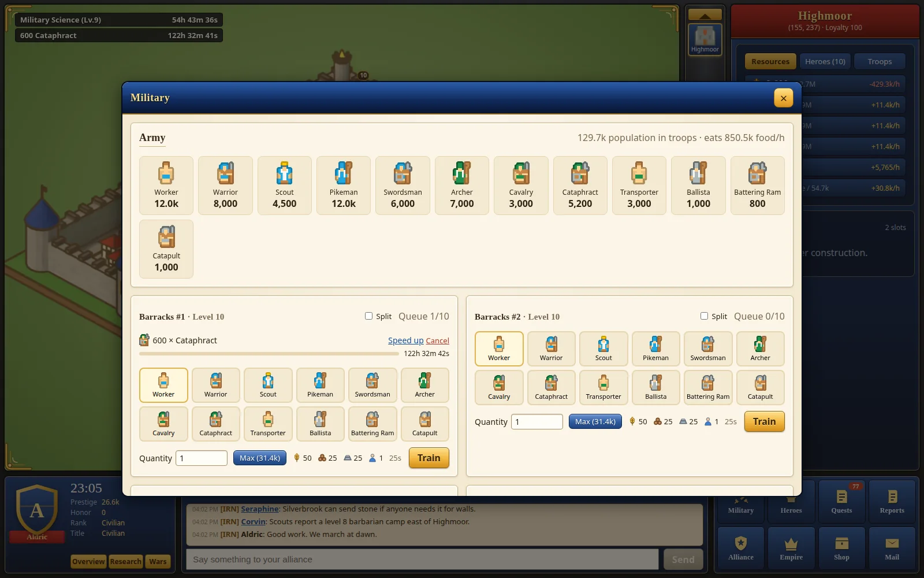Focus Quantity field in Barracks #2
Image resolution: width=924 pixels, height=578 pixels.
(536, 422)
